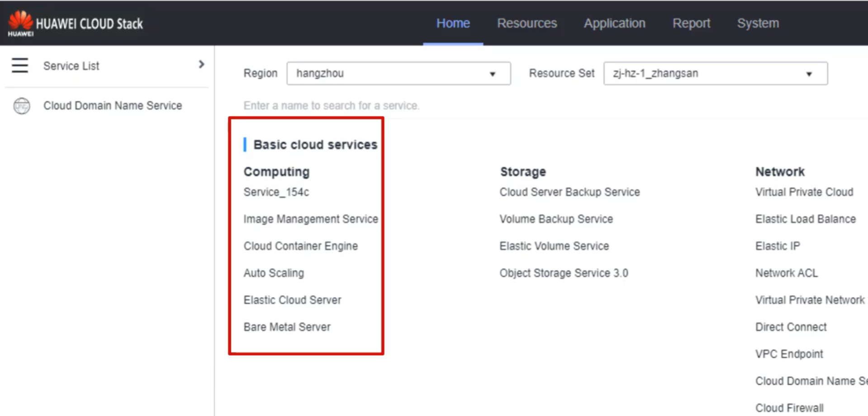The image size is (868, 416).
Task: Go to the Report tab
Action: [691, 23]
